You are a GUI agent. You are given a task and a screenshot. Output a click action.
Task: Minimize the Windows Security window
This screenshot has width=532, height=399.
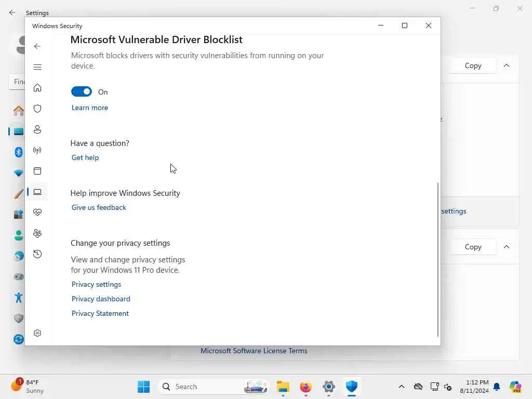coord(381,25)
